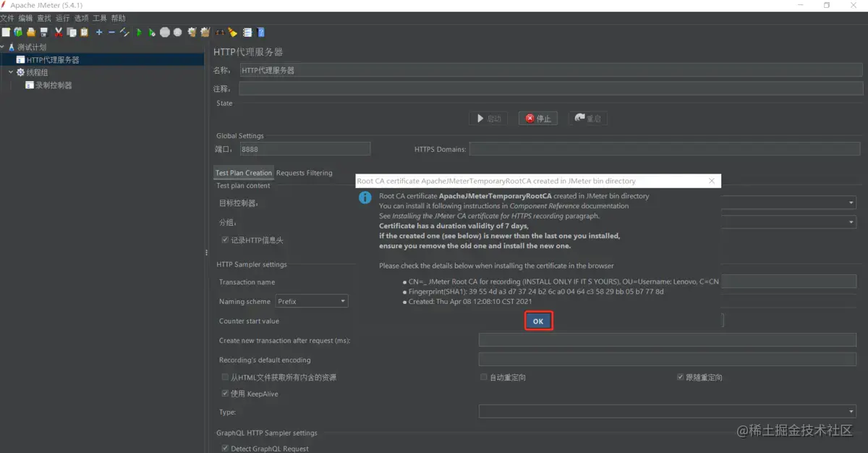Select 录制控制器 in the tree

[x=54, y=85]
